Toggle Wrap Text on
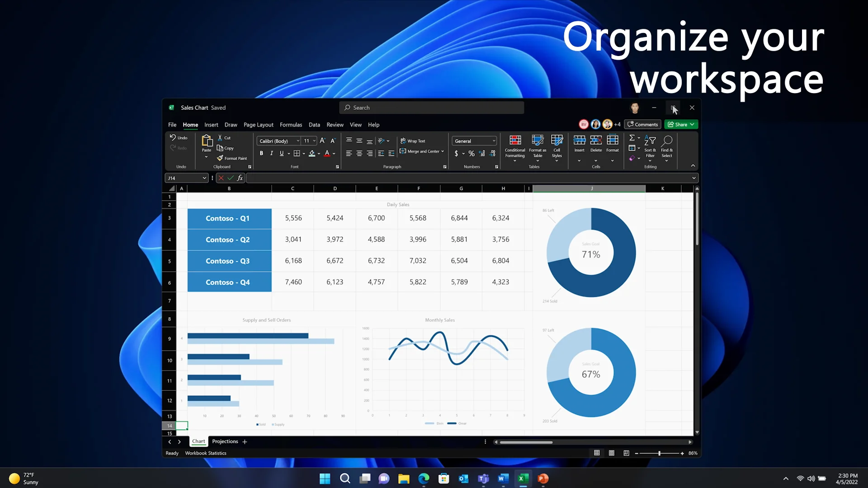Image resolution: width=868 pixels, height=488 pixels. pyautogui.click(x=413, y=141)
